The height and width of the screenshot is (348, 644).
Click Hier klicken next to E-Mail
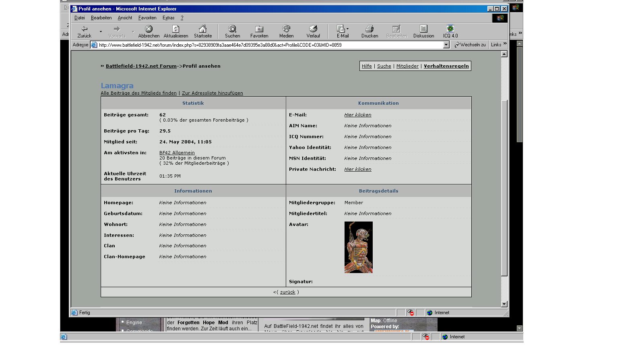[x=358, y=115]
